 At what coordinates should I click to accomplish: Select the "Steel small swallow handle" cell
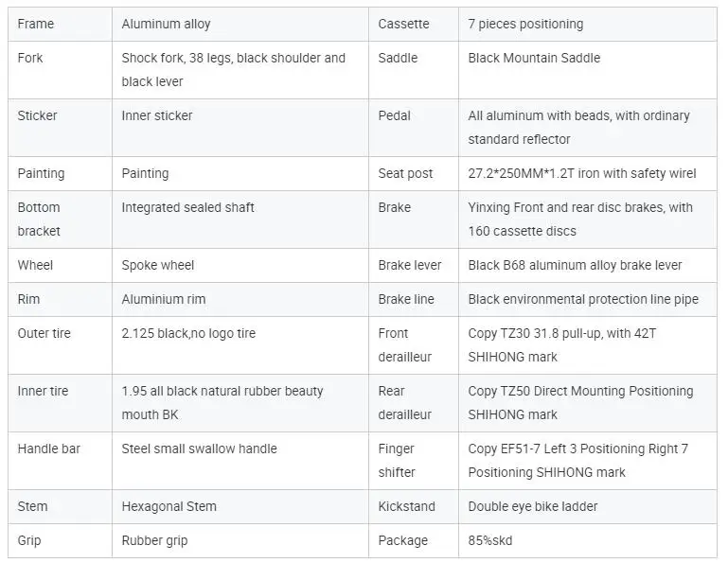(199, 449)
